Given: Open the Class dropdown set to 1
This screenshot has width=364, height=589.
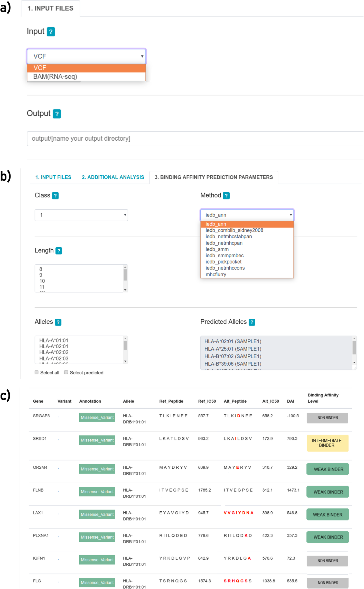Looking at the screenshot, I should pyautogui.click(x=81, y=215).
